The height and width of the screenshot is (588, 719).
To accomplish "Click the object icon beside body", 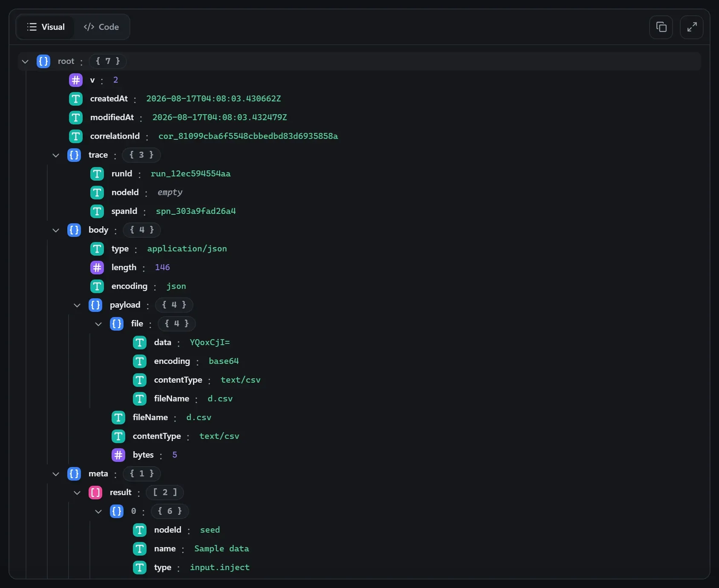I will point(74,230).
